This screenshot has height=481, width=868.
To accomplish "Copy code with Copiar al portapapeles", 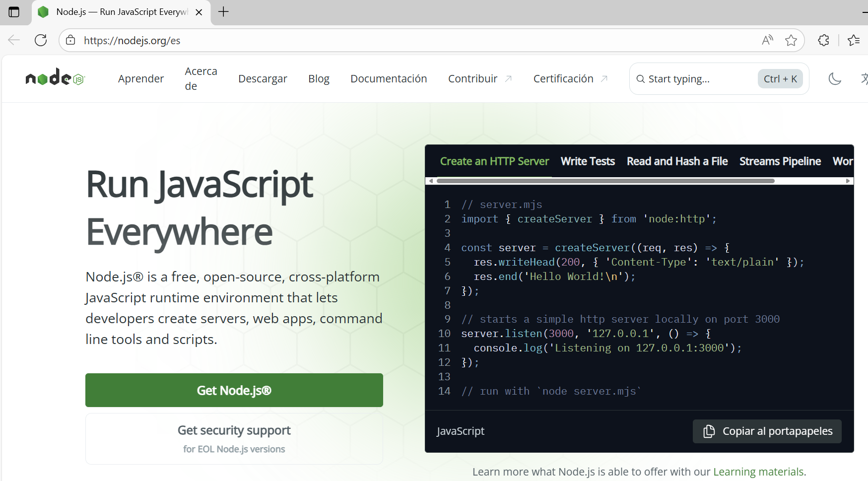I will coord(767,431).
